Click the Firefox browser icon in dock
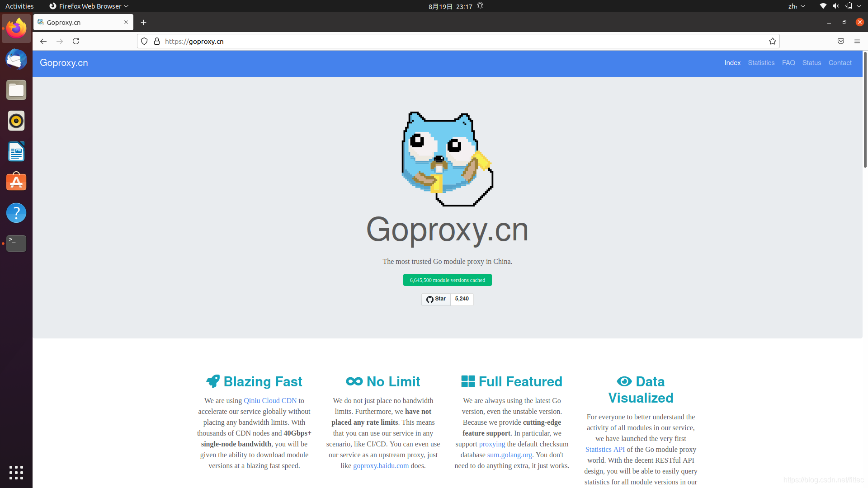The height and width of the screenshot is (488, 868). point(16,28)
